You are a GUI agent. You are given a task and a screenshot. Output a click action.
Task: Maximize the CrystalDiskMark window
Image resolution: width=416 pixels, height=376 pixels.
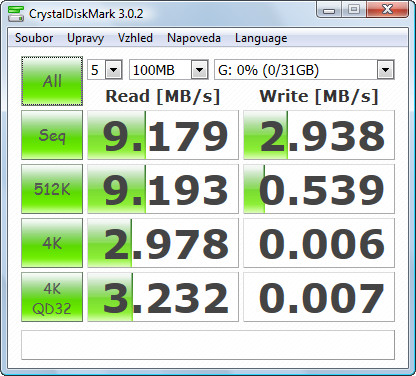pos(354,10)
